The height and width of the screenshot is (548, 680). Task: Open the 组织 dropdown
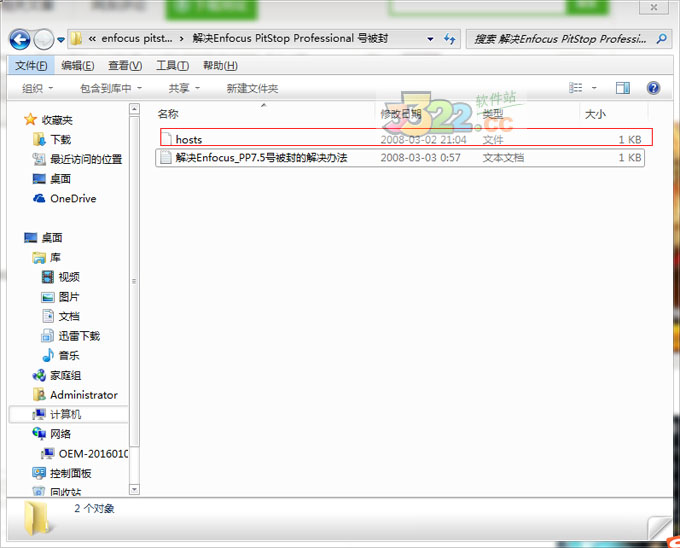pyautogui.click(x=37, y=88)
